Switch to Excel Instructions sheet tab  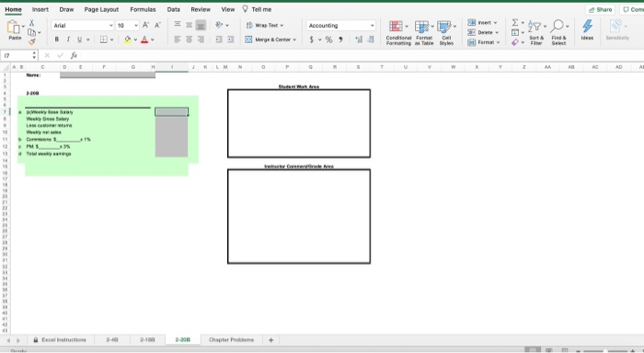[61, 340]
